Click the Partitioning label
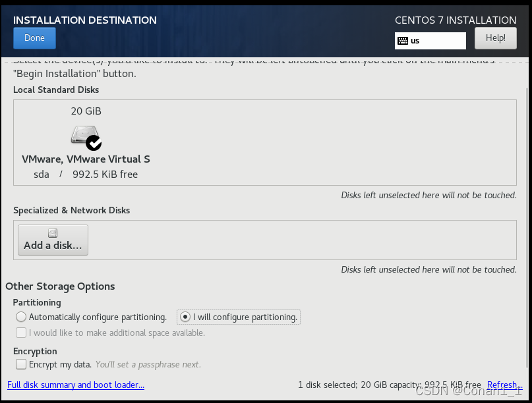532x403 pixels. [37, 302]
